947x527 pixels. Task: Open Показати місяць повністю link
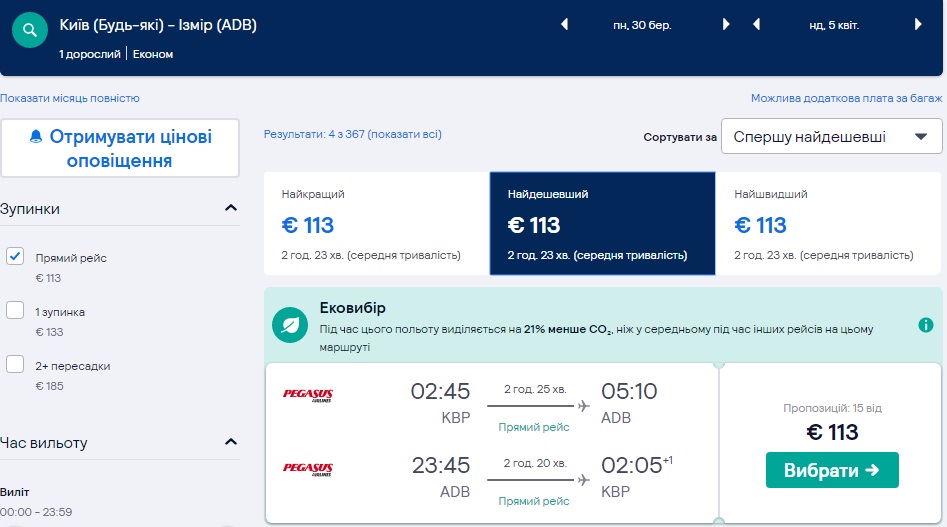(x=70, y=98)
